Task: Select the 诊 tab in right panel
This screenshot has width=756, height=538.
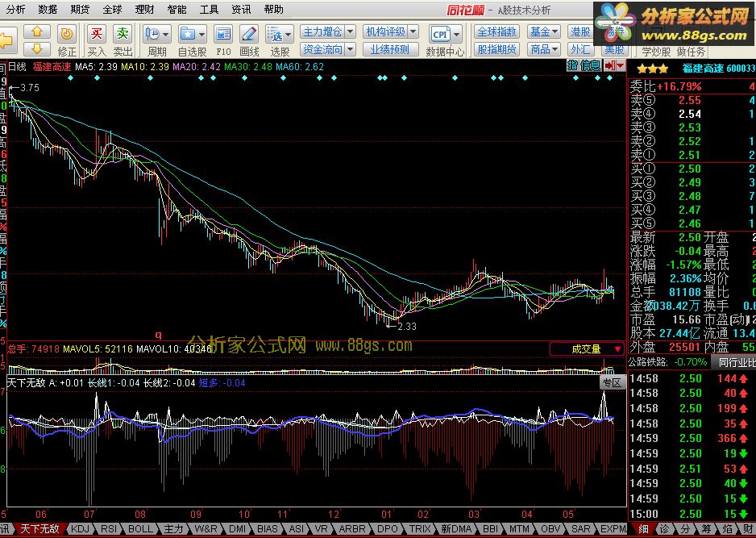Action: coord(665,529)
